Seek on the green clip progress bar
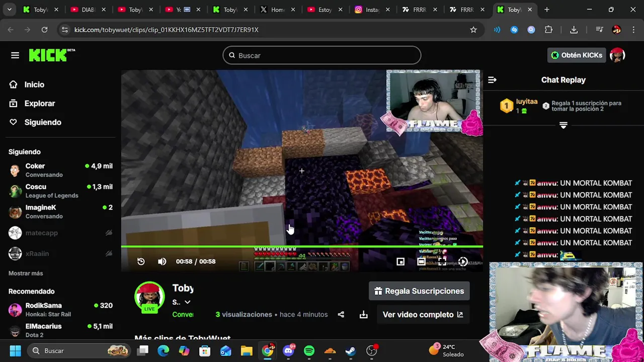 click(x=302, y=246)
